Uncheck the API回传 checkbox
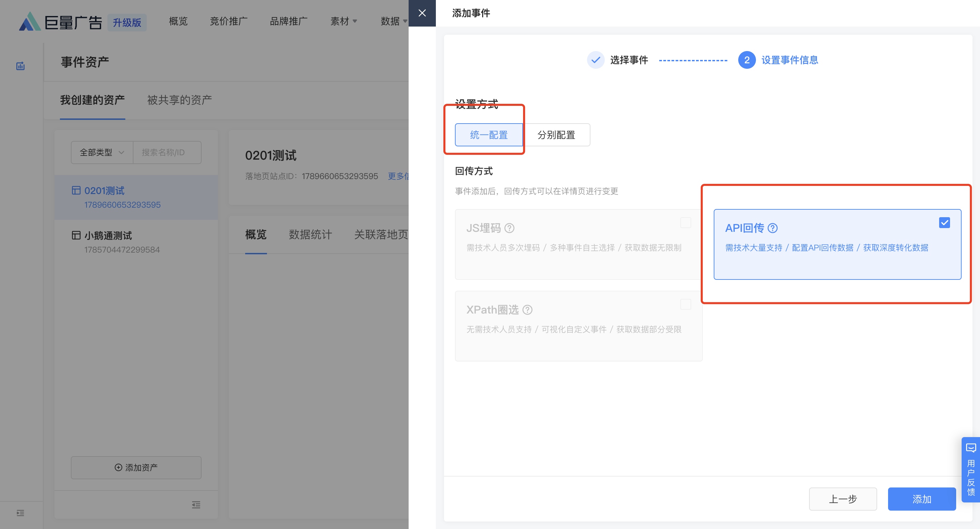This screenshot has width=980, height=529. point(944,223)
